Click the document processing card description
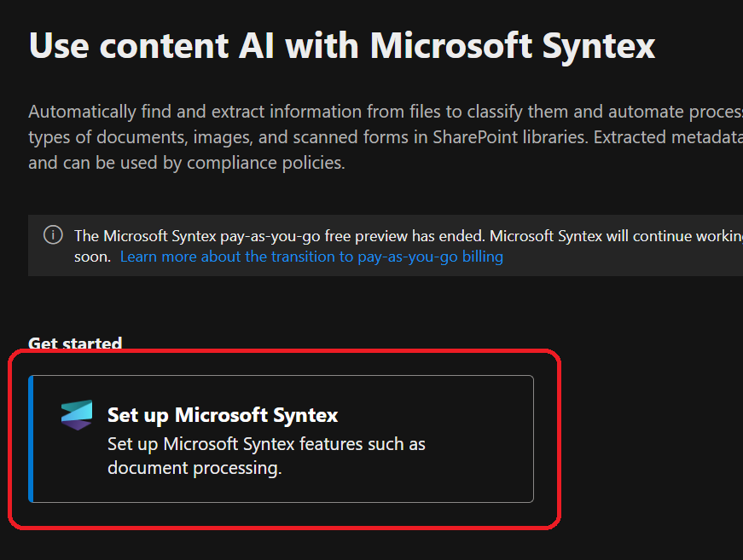The height and width of the screenshot is (560, 743). [266, 456]
